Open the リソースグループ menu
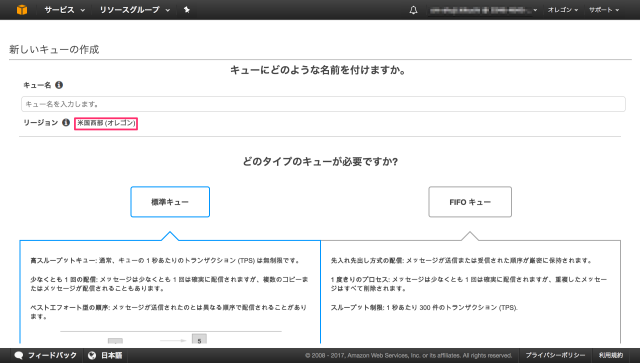 [135, 10]
